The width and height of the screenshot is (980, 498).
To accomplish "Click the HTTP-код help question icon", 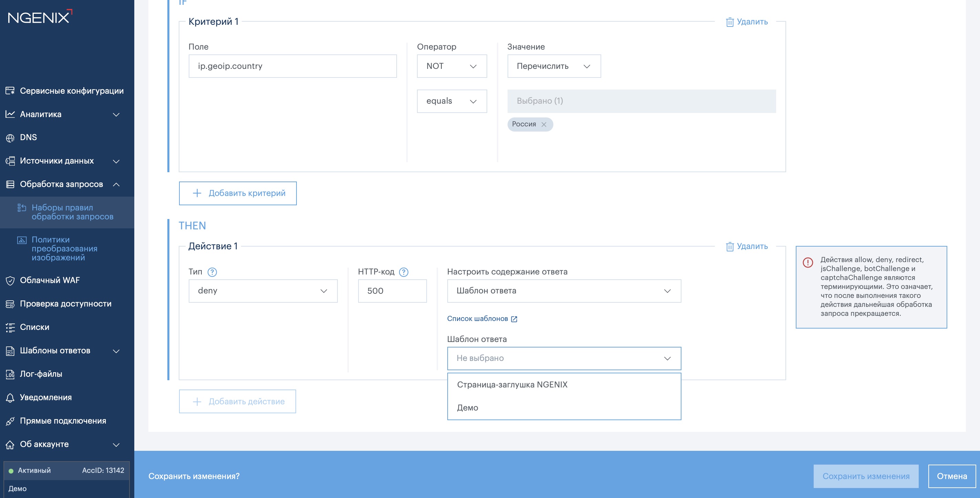I will coord(403,272).
